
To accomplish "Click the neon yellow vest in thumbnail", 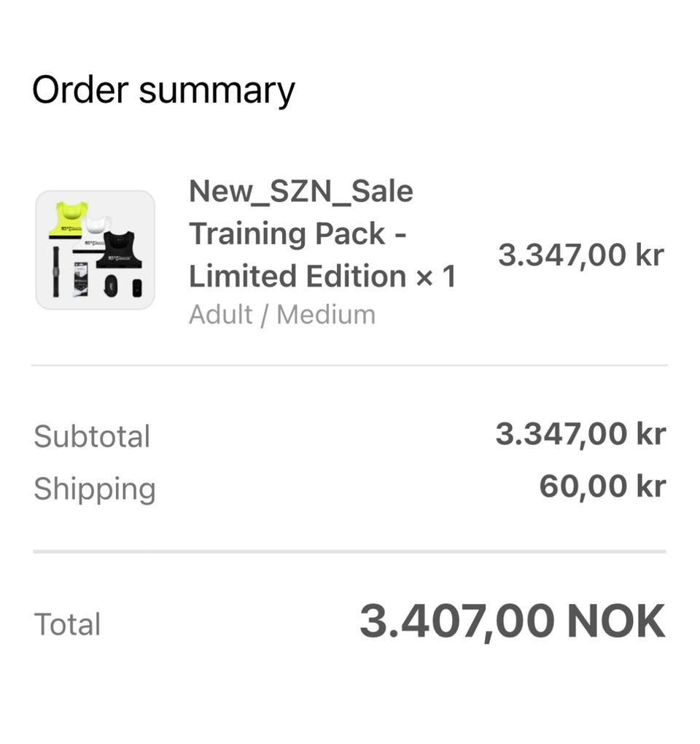I will click(x=68, y=220).
